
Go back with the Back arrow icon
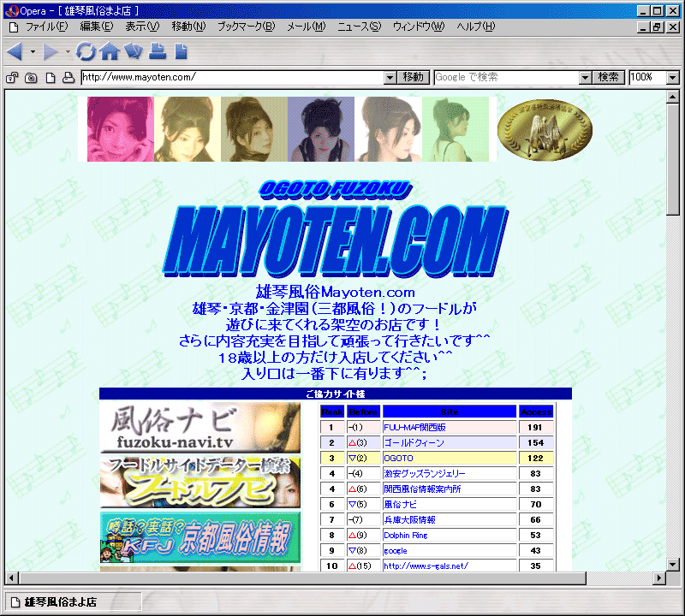click(x=15, y=52)
